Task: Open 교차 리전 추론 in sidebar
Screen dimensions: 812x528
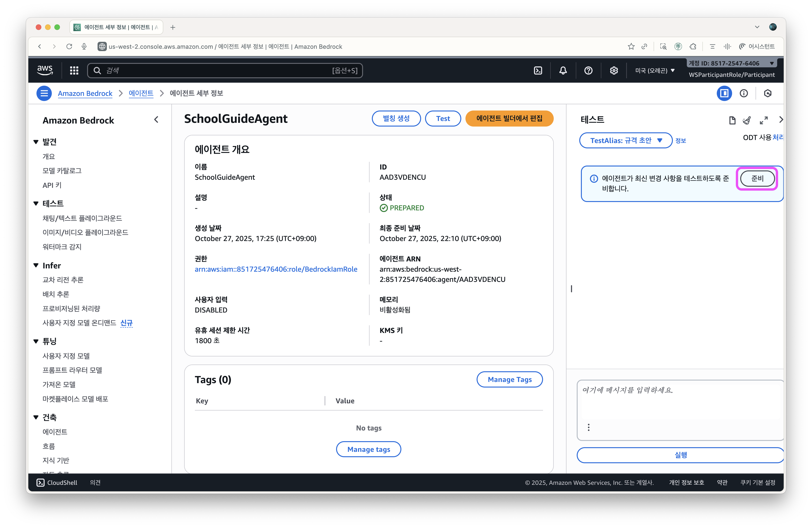Action: pyautogui.click(x=63, y=280)
